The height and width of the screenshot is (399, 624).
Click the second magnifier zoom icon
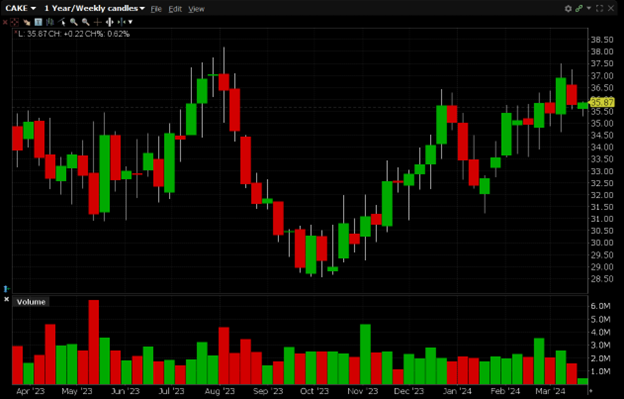pos(86,23)
